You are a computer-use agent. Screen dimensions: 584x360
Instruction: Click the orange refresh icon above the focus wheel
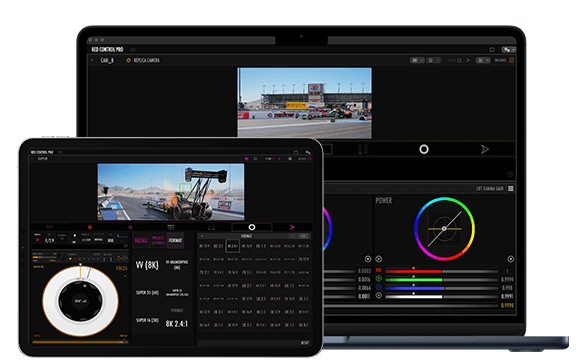pyautogui.click(x=119, y=258)
